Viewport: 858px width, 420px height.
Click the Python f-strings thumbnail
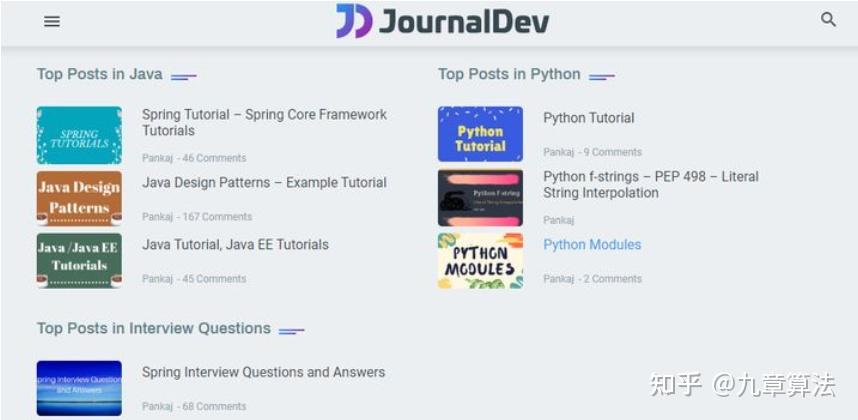pos(480,198)
